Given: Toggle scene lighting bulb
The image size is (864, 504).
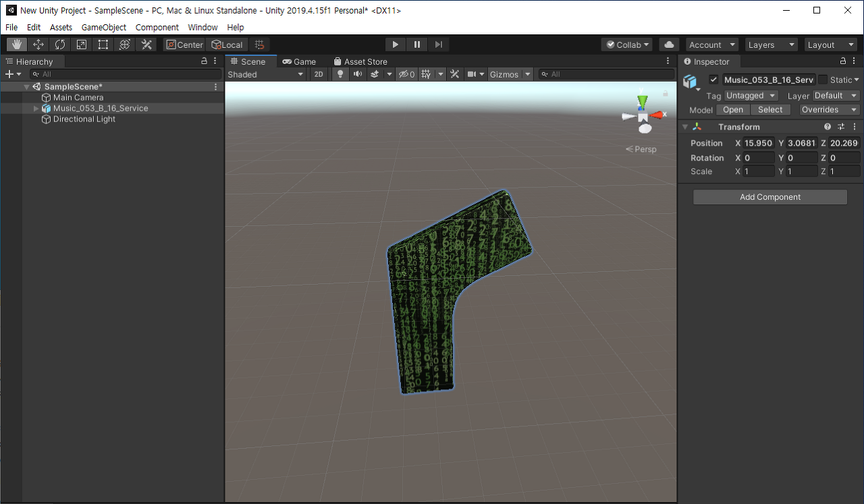Looking at the screenshot, I should pos(340,74).
